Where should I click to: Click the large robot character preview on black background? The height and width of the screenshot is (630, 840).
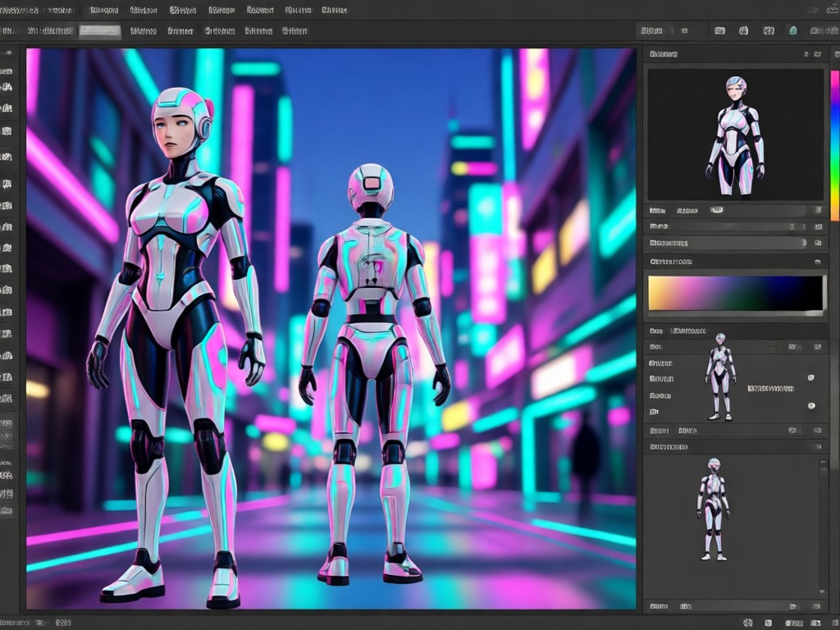[x=736, y=135]
